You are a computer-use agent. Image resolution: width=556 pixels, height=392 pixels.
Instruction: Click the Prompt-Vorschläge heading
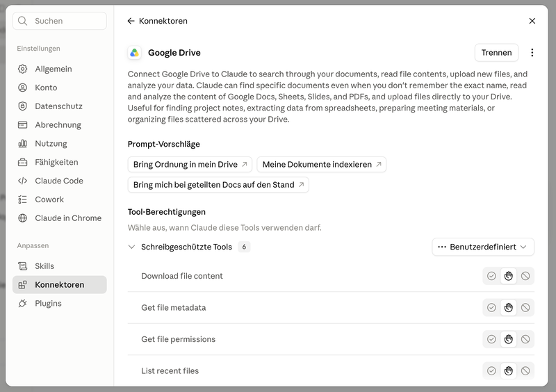click(x=164, y=145)
